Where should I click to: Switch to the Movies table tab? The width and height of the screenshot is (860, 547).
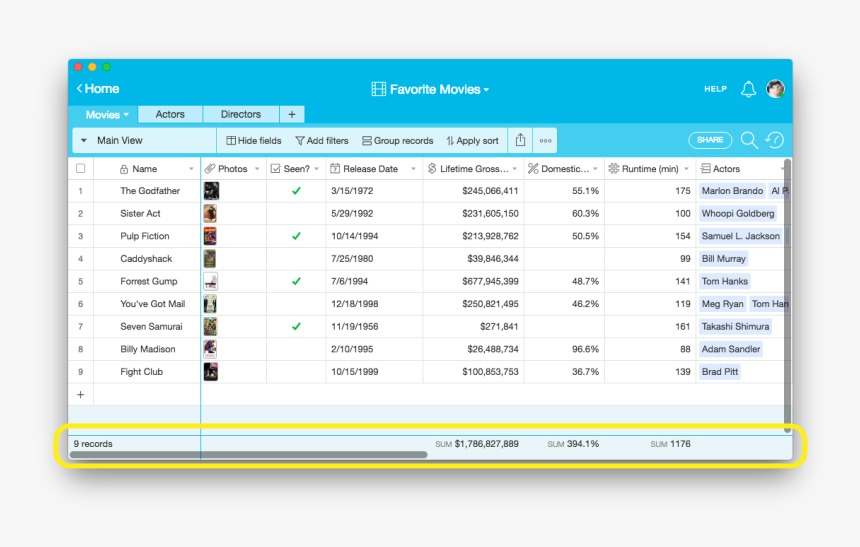104,115
